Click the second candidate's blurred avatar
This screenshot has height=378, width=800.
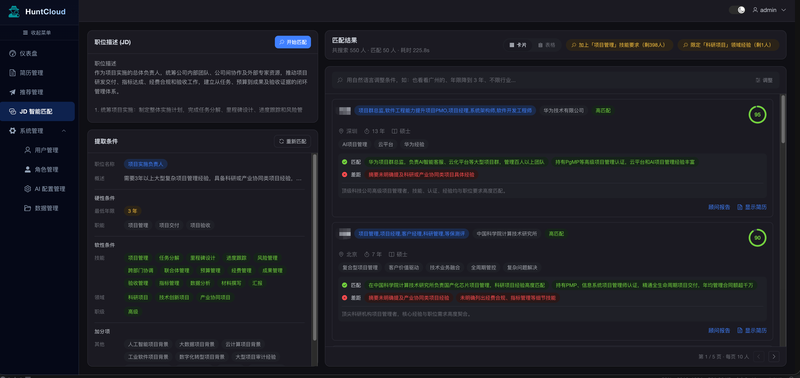[345, 234]
